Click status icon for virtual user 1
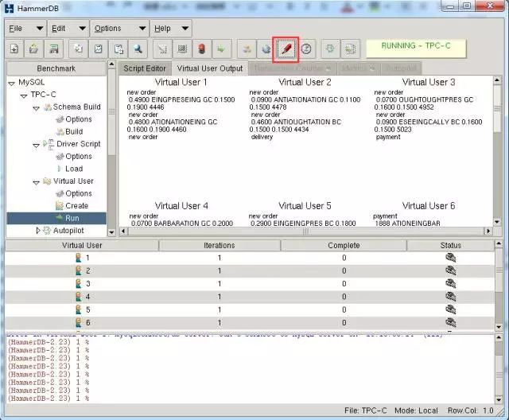 450,258
